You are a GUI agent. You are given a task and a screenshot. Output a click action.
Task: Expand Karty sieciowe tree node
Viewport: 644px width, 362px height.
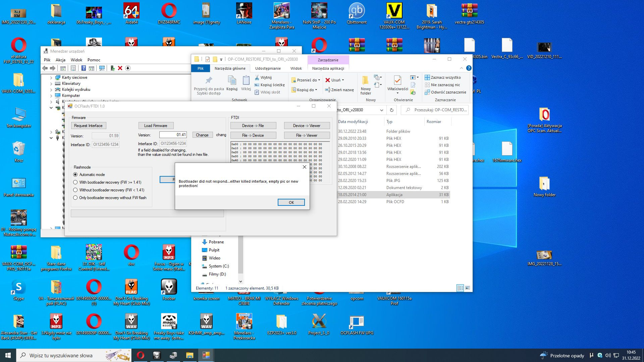pos(51,77)
